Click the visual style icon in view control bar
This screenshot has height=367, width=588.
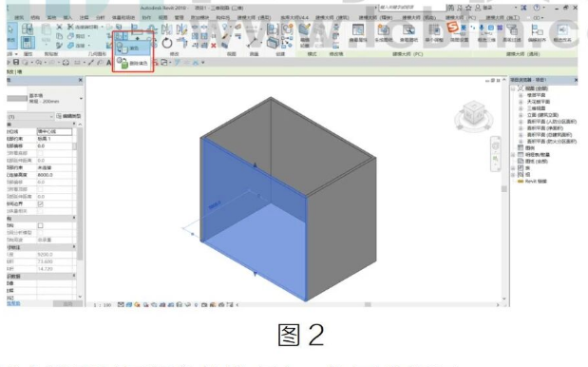click(129, 304)
